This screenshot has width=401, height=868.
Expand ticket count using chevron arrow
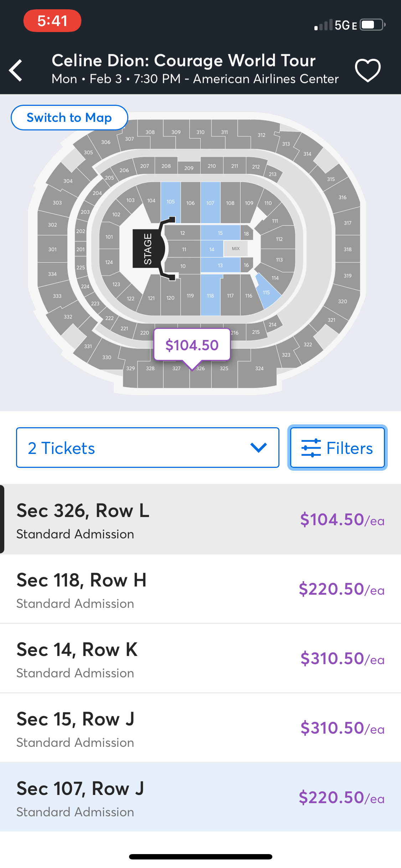click(258, 448)
